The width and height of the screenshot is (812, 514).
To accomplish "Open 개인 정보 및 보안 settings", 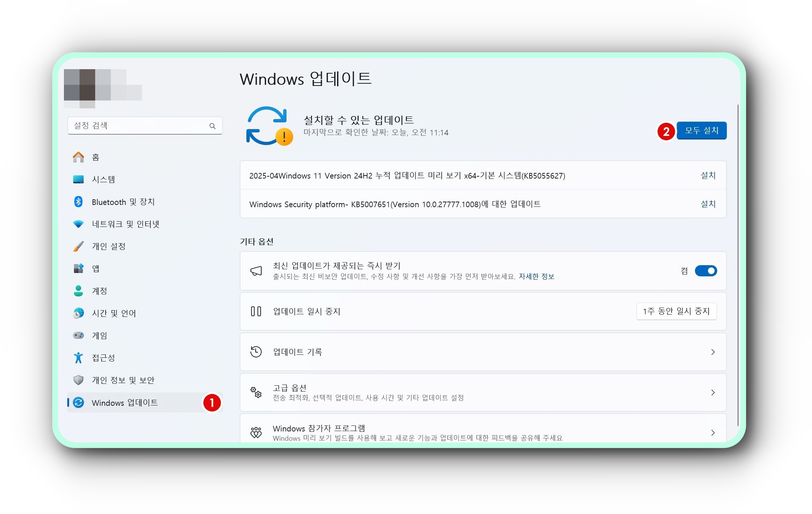I will coord(145,380).
